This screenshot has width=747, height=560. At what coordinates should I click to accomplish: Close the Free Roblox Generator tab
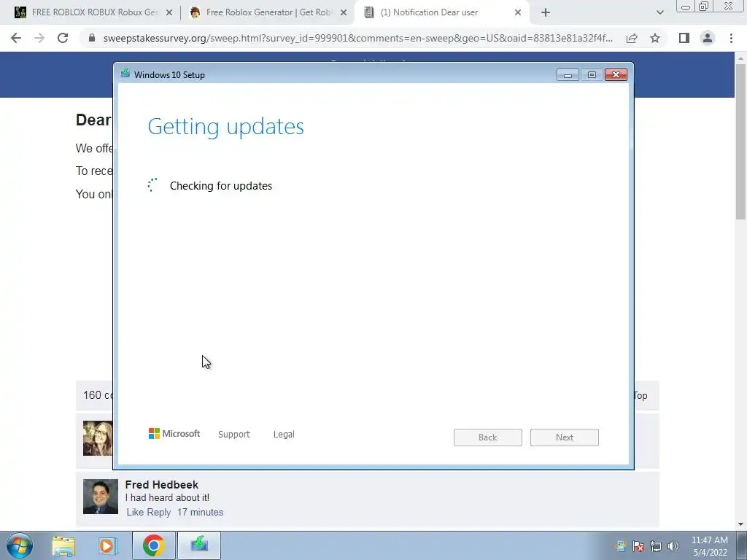(344, 13)
